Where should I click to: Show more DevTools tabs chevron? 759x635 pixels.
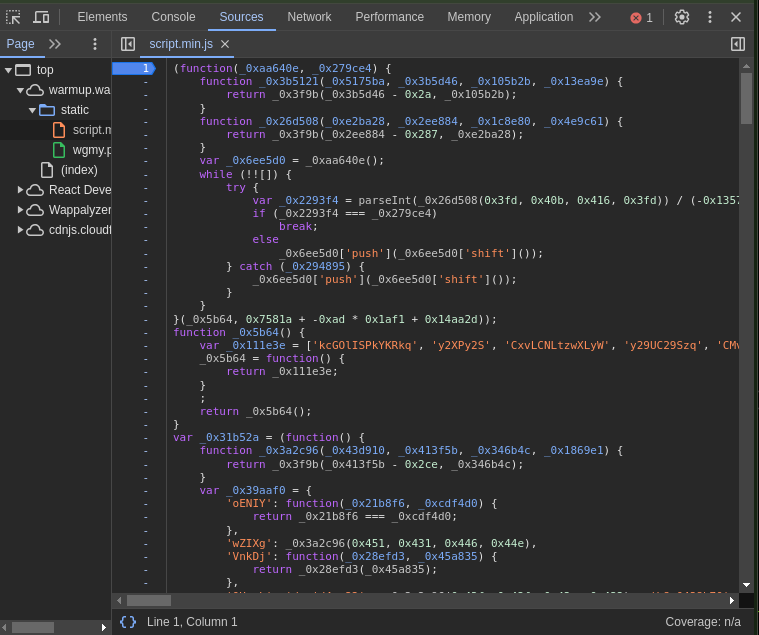click(595, 17)
